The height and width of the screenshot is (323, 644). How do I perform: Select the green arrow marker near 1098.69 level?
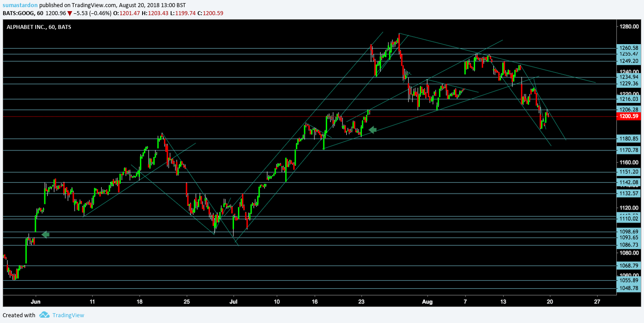pos(45,234)
